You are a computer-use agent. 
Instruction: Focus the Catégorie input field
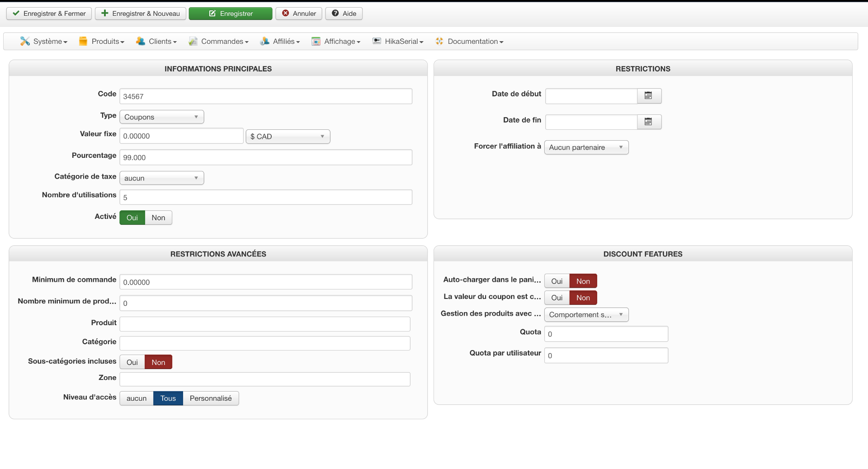(x=265, y=343)
